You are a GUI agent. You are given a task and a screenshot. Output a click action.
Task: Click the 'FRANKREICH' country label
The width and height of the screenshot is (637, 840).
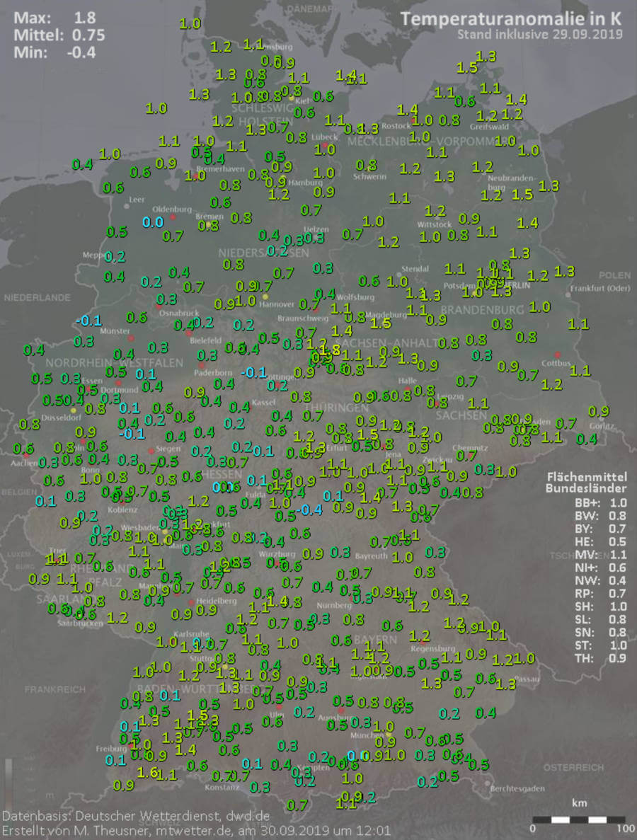(54, 689)
